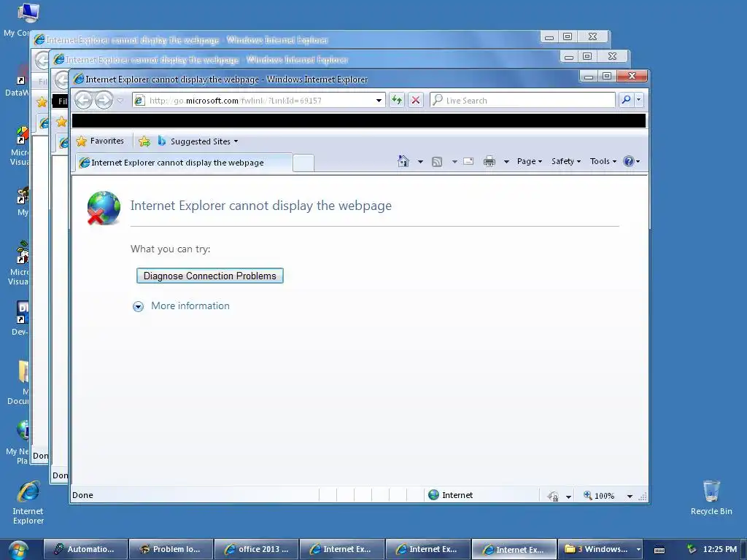Click the 100% zoom level button
The width and height of the screenshot is (747, 560).
(x=599, y=496)
